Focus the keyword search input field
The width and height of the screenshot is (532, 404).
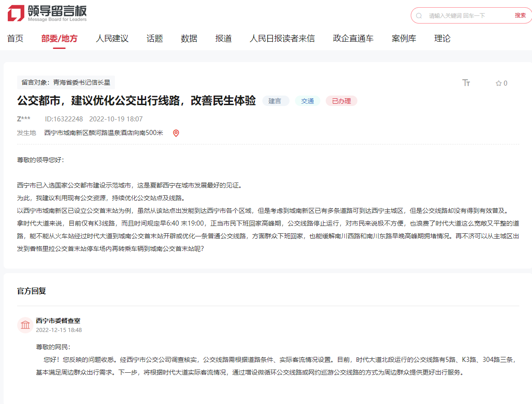point(466,15)
